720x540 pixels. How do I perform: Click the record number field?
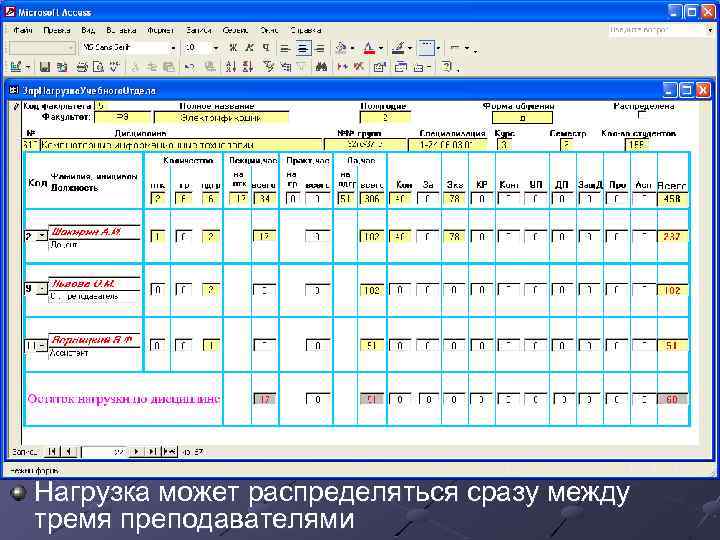tap(105, 452)
